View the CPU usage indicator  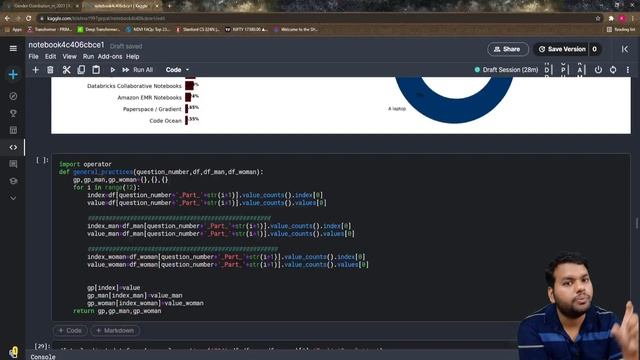[563, 70]
